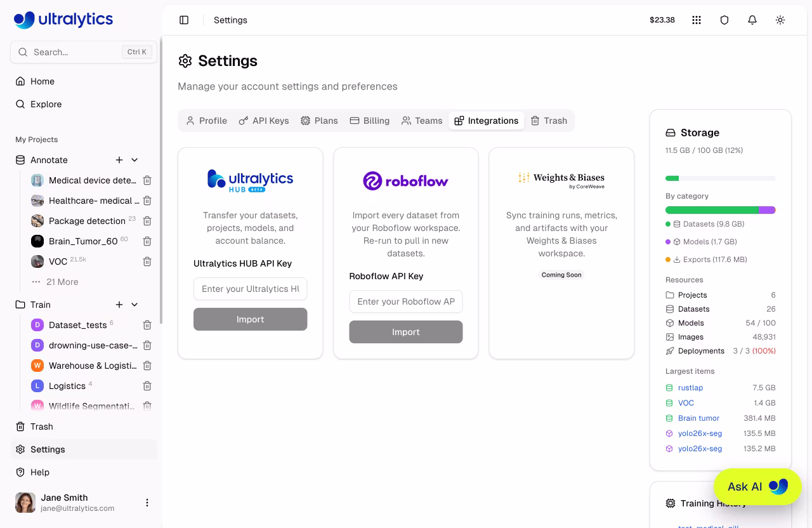The width and height of the screenshot is (812, 528).
Task: Click Training History chip icon
Action: (671, 503)
